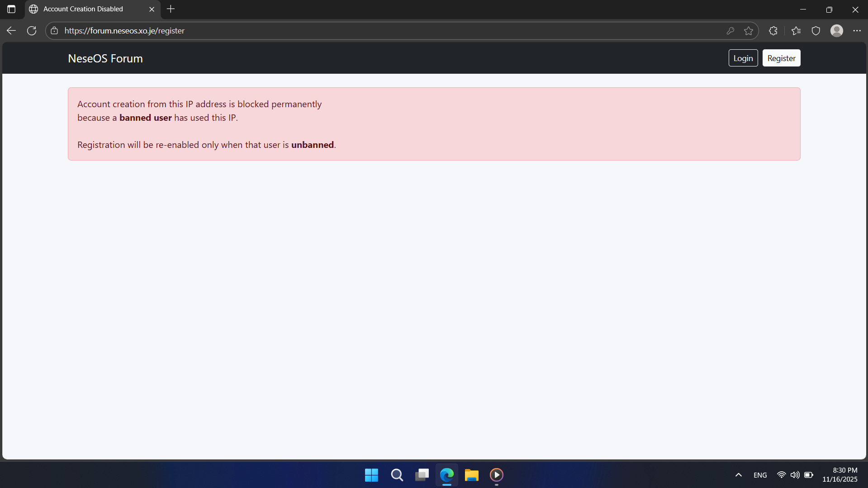Show hidden system tray icons
The height and width of the screenshot is (488, 868).
click(738, 475)
